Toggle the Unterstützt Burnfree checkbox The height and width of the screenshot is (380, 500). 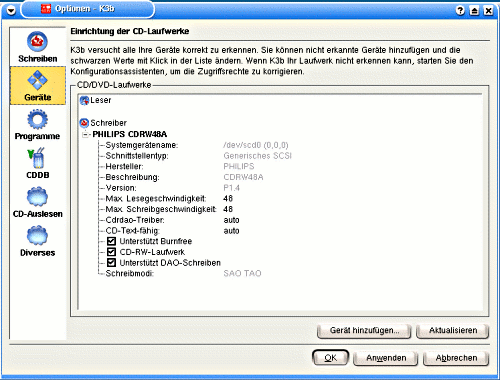pyautogui.click(x=111, y=241)
